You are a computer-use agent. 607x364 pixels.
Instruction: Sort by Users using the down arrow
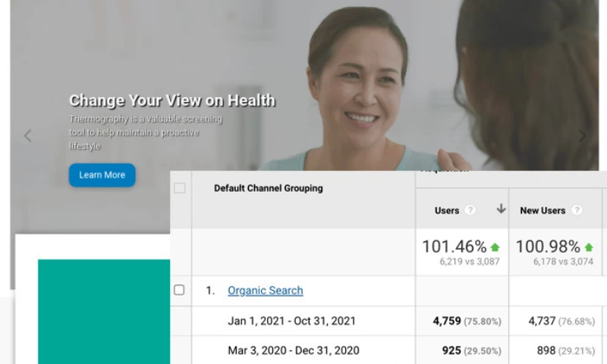coord(501,209)
